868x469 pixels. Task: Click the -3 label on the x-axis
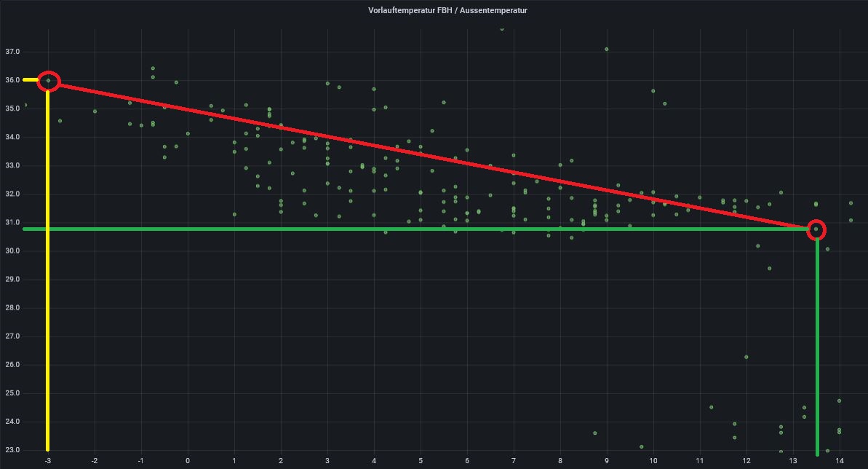pyautogui.click(x=47, y=461)
